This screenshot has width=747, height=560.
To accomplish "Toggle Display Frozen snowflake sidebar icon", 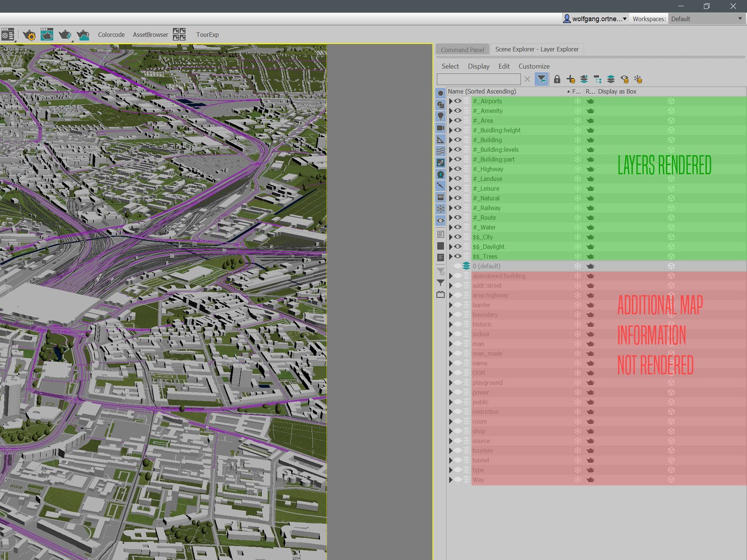I will pyautogui.click(x=440, y=209).
